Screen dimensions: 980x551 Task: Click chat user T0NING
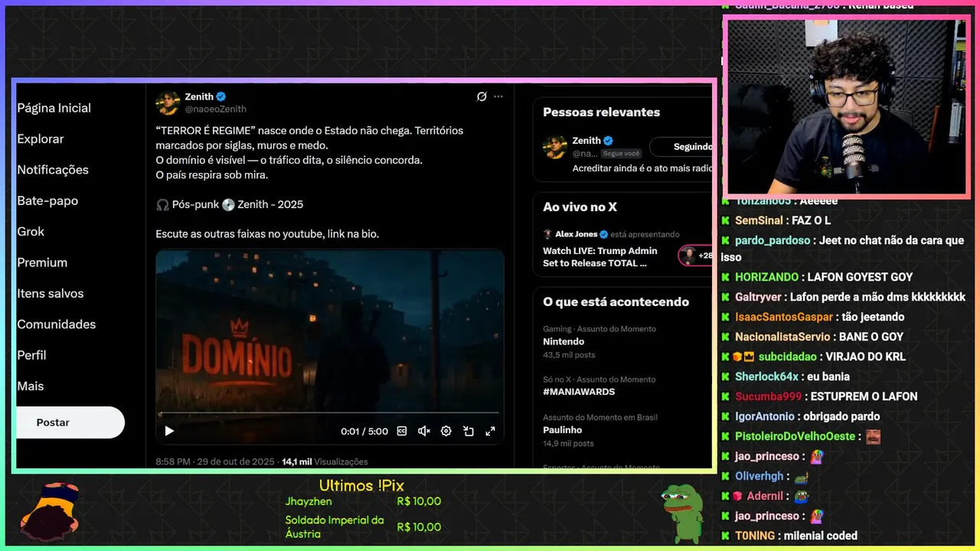(x=755, y=536)
